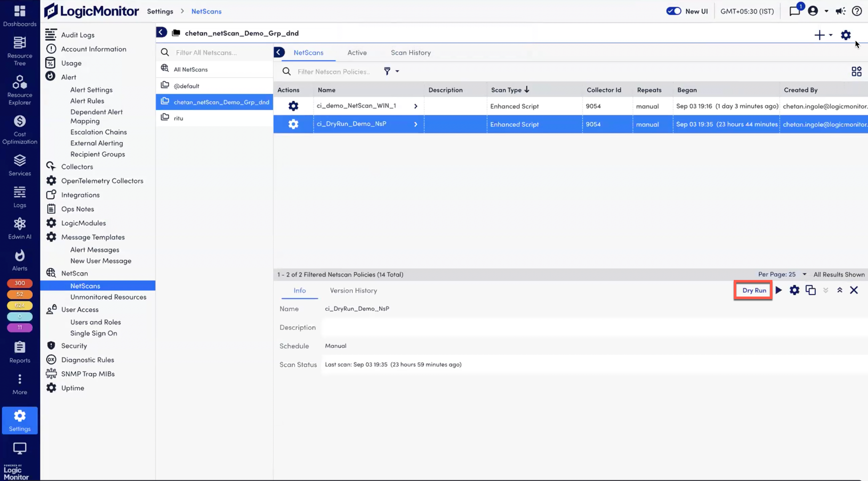868x481 pixels.
Task: Click the red 300 critical alerts badge
Action: (20, 283)
